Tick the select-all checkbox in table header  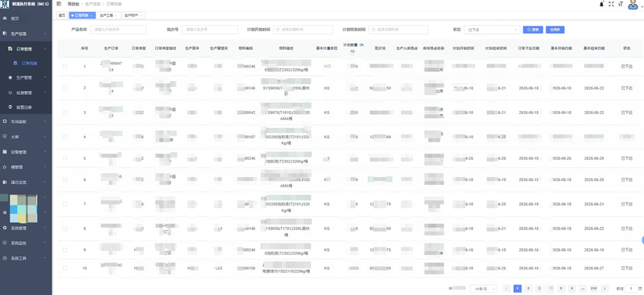click(x=65, y=48)
